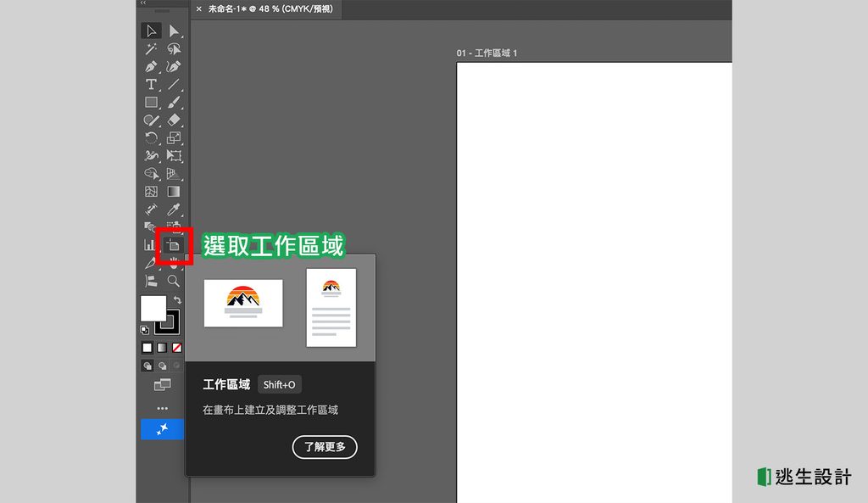This screenshot has width=868, height=503.
Task: Enable Draw Behind mode
Action: click(x=162, y=366)
